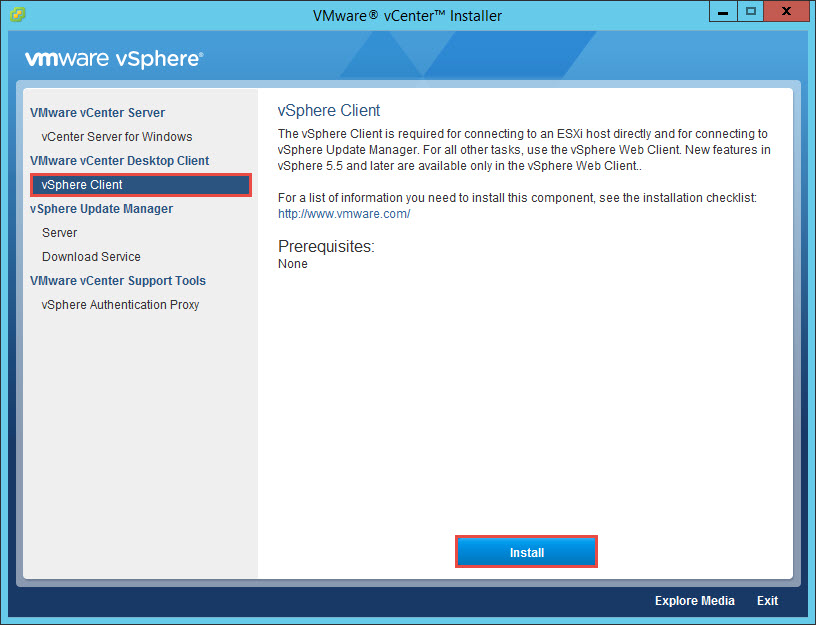This screenshot has width=816, height=625.
Task: Select Download Service installation option
Action: pos(91,256)
